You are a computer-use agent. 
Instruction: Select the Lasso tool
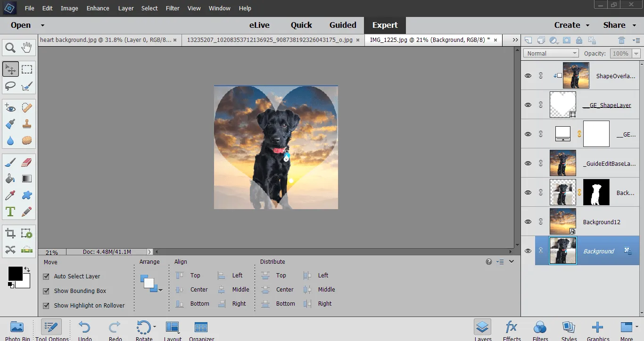(10, 86)
